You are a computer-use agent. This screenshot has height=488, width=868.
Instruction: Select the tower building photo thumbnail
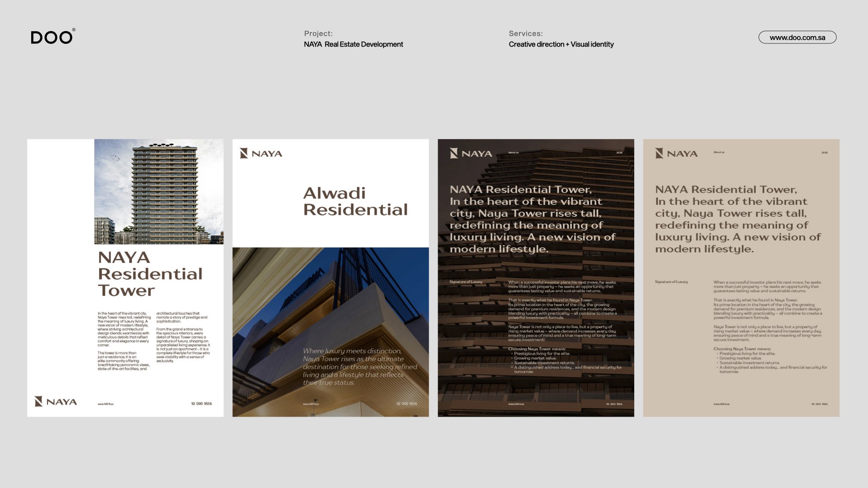click(x=159, y=192)
